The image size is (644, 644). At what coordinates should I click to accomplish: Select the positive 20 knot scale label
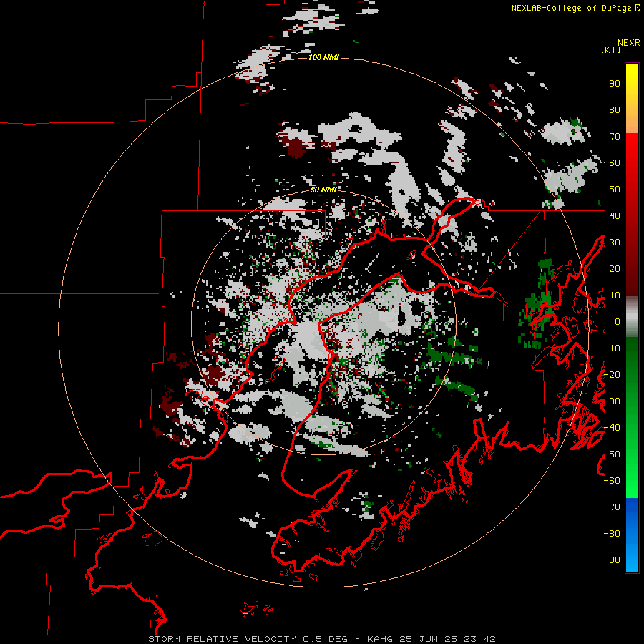click(x=615, y=268)
